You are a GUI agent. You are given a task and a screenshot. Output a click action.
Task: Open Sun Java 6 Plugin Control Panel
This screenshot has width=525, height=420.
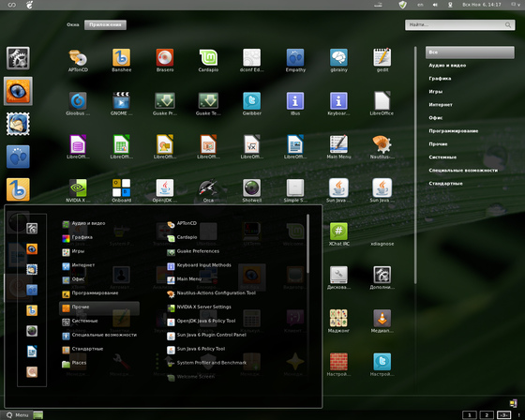[206, 336]
